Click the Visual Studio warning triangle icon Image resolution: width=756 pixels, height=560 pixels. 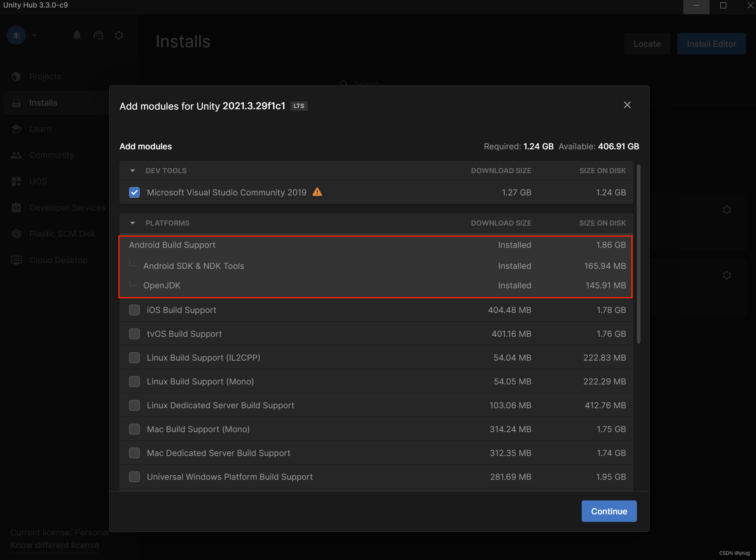317,192
